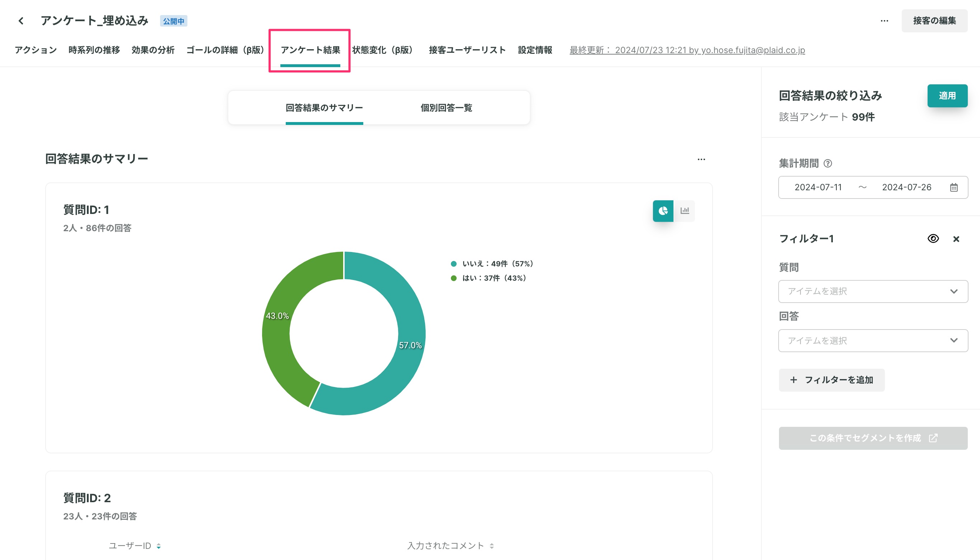Screen dimensions: 980x560
Task: Click the はい green legend dot
Action: 453,278
